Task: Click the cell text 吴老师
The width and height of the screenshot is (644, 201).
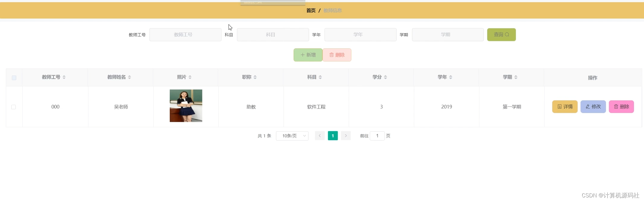Action: (121, 107)
